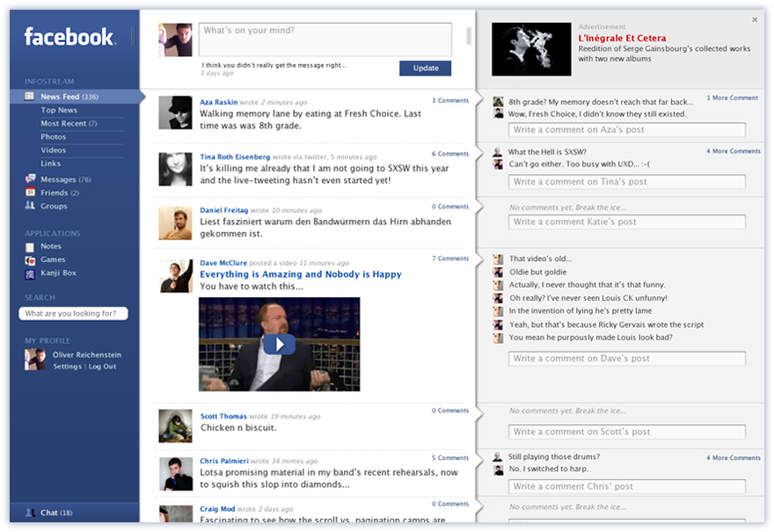Open Everything is Amazing and Nobody is Happy
Image resolution: width=774 pixels, height=532 pixels.
click(x=301, y=274)
